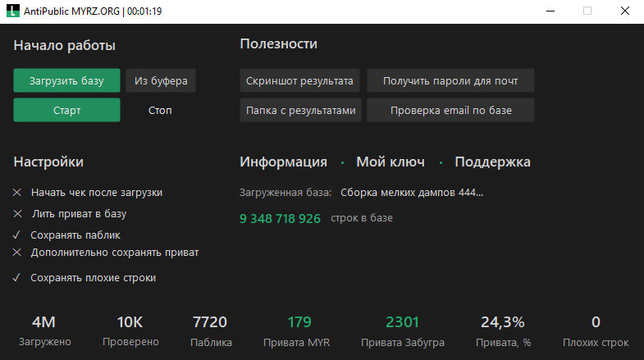Open the Поддержка tab

[x=492, y=162]
